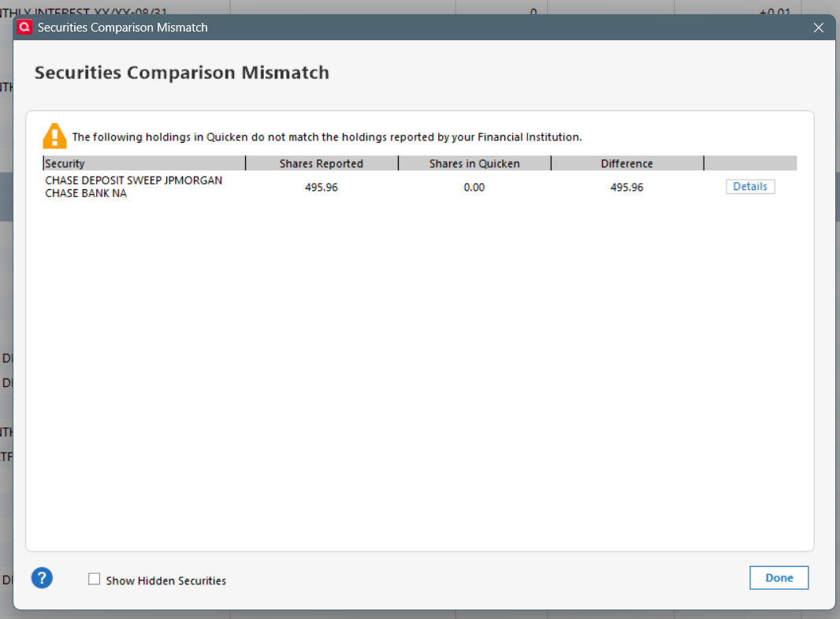This screenshot has width=840, height=619.
Task: Click the Done button
Action: (x=779, y=578)
